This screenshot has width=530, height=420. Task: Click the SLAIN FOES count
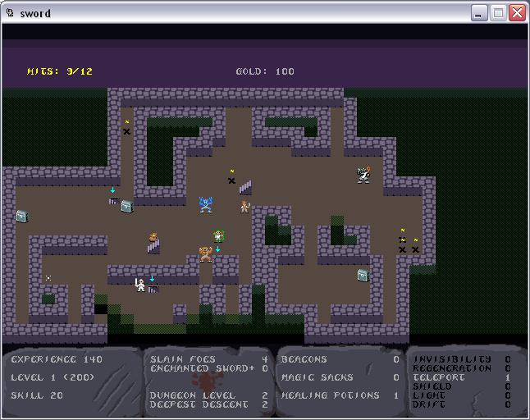pos(208,359)
